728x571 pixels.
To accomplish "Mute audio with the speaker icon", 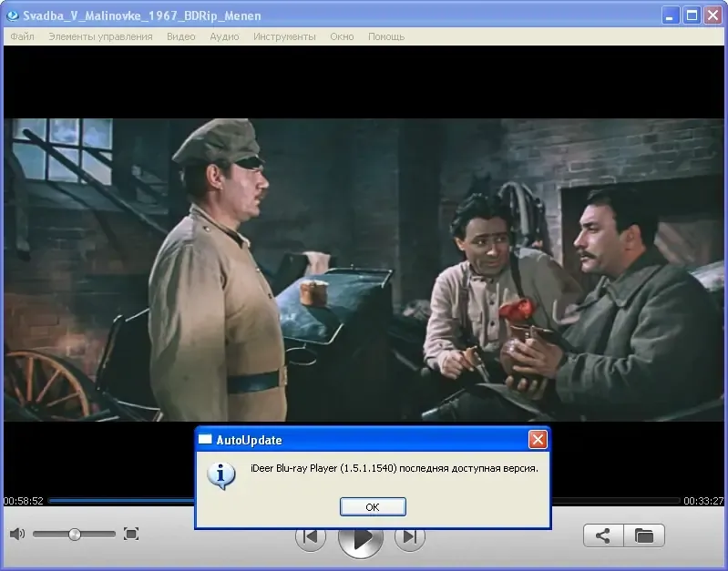I will pos(17,534).
